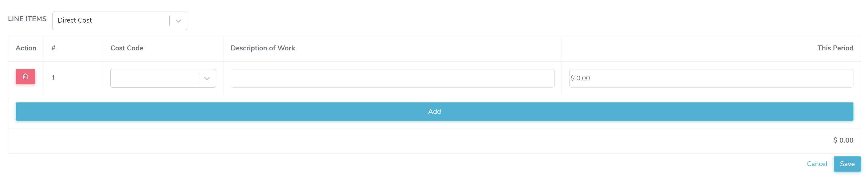Expand the Direct Cost dropdown chevron arrow
The width and height of the screenshot is (868, 179).
click(x=178, y=21)
